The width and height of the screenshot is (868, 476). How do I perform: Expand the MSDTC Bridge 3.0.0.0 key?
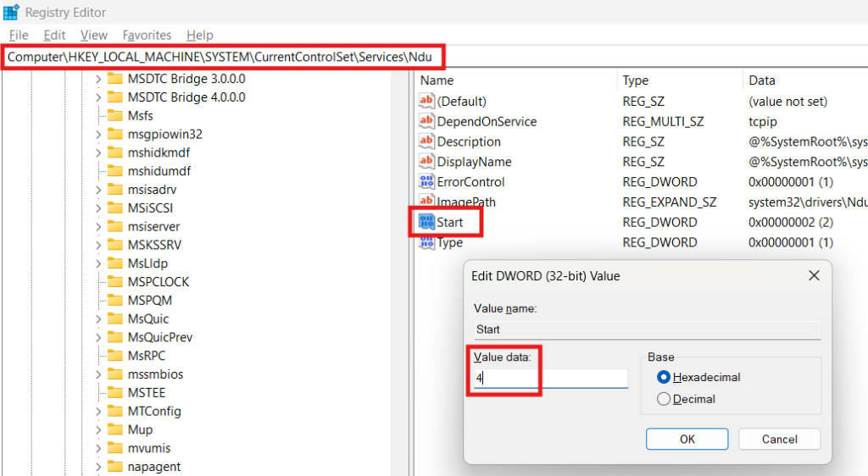[x=98, y=79]
